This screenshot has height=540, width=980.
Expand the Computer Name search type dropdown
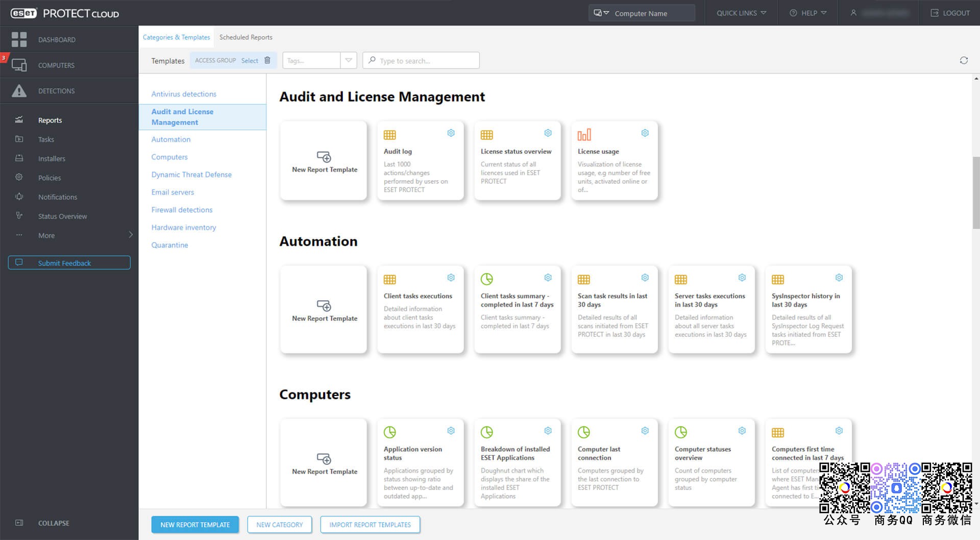tap(601, 13)
